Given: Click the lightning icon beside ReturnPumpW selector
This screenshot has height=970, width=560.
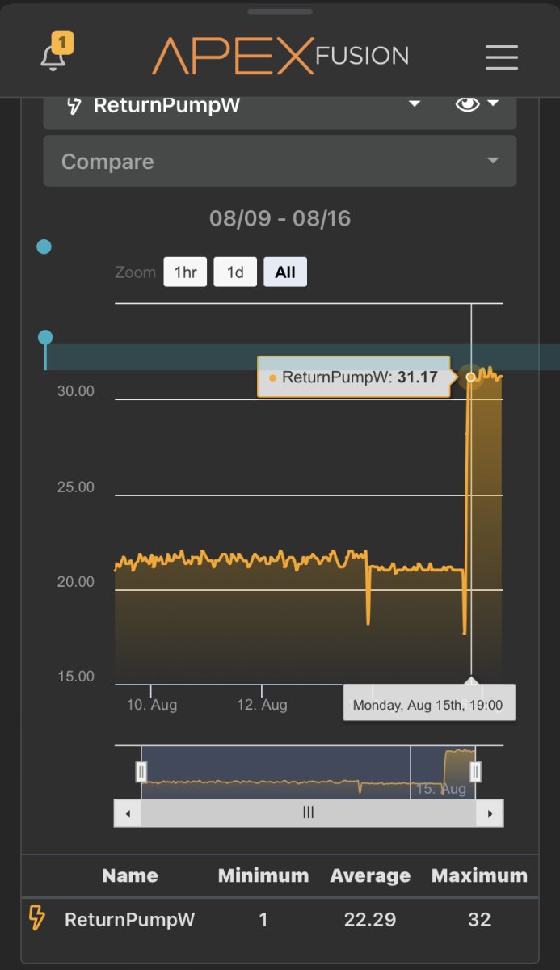Looking at the screenshot, I should click(x=74, y=105).
